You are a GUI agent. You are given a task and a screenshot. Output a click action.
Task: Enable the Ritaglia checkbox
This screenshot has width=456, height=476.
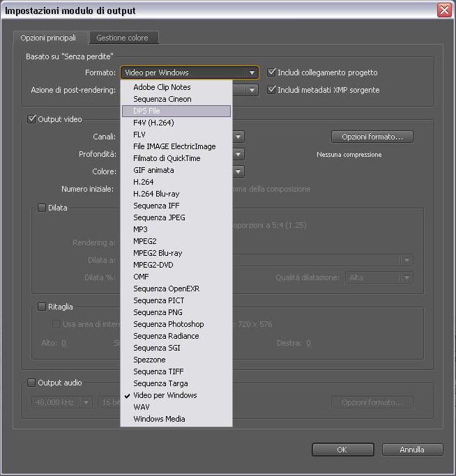42,307
